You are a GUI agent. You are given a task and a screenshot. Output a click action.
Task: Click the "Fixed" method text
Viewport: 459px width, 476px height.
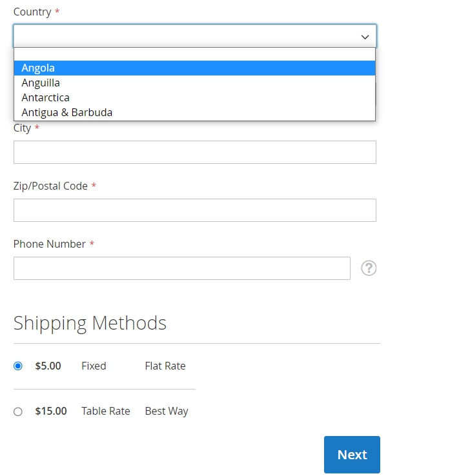94,366
